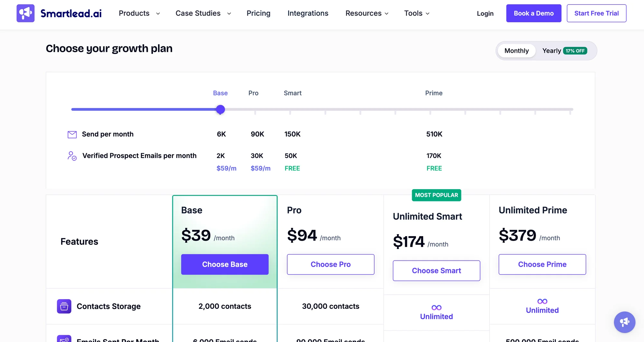Click the envelope icon beside Send per month
This screenshot has width=644, height=342.
72,134
